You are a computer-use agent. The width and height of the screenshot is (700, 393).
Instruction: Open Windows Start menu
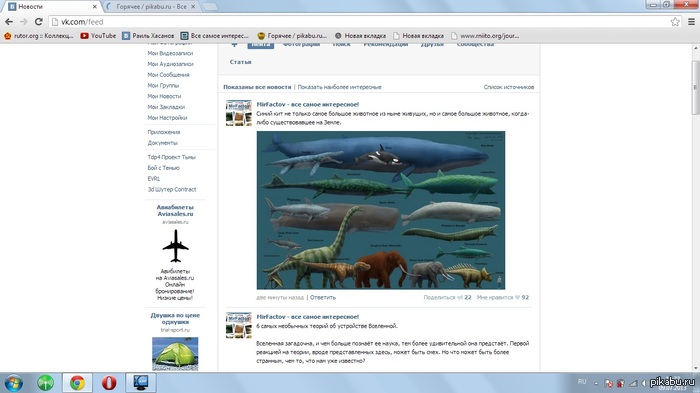(x=13, y=383)
